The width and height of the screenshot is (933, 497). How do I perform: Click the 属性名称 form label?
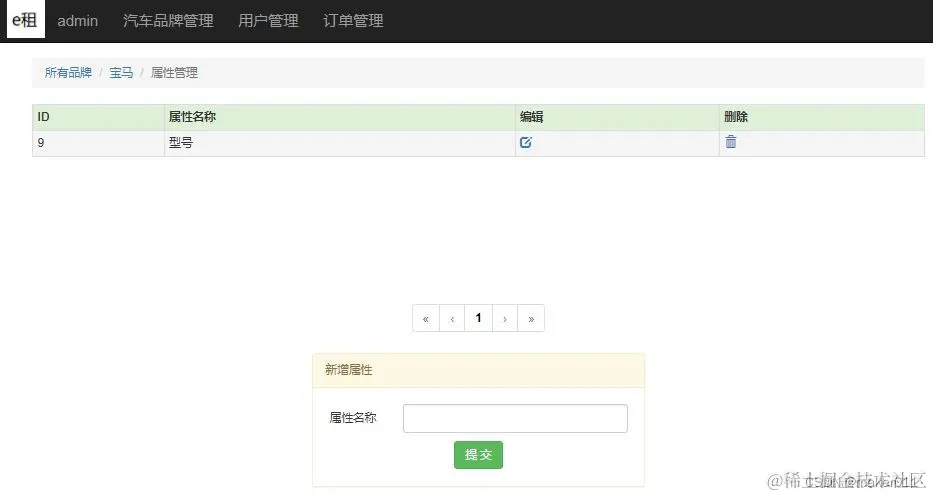point(353,418)
